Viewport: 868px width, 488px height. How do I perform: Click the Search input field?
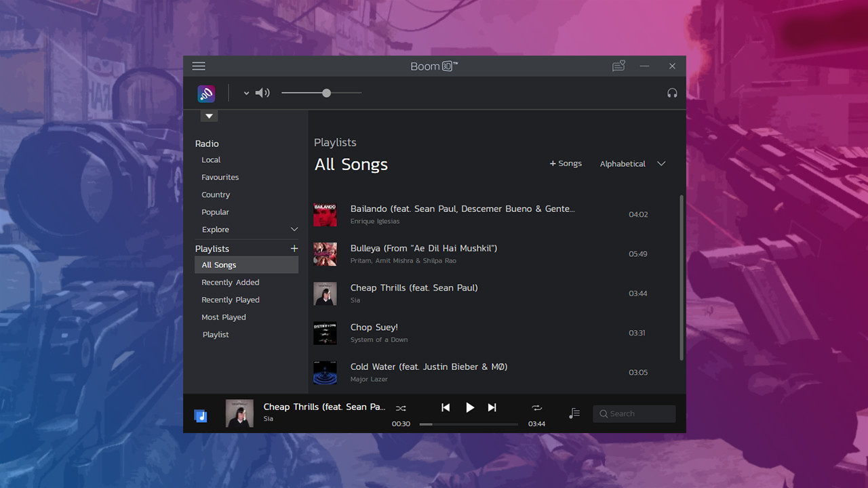(633, 413)
